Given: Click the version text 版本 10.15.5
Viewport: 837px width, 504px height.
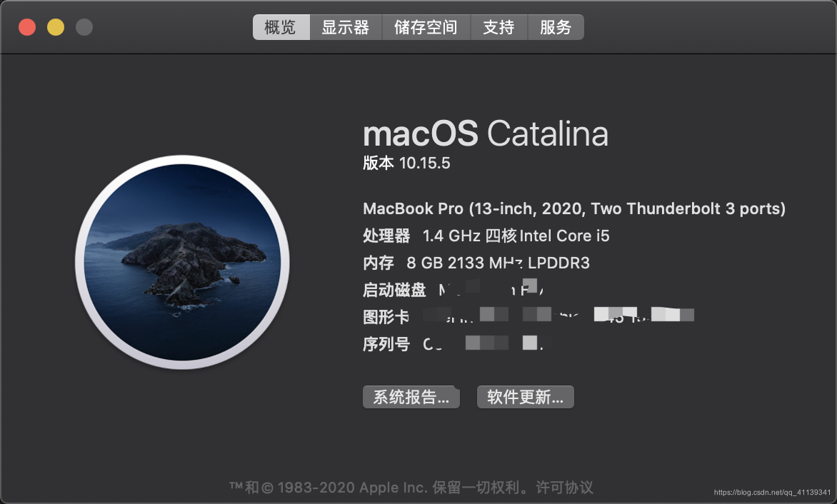Looking at the screenshot, I should pos(406,163).
